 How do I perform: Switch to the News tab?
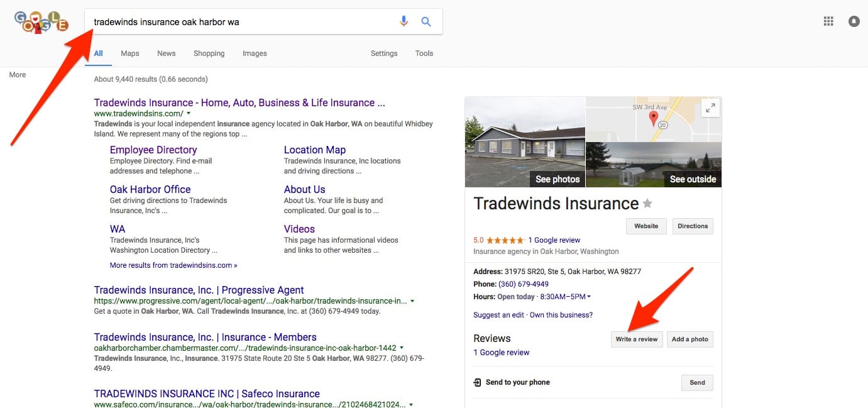pos(167,53)
